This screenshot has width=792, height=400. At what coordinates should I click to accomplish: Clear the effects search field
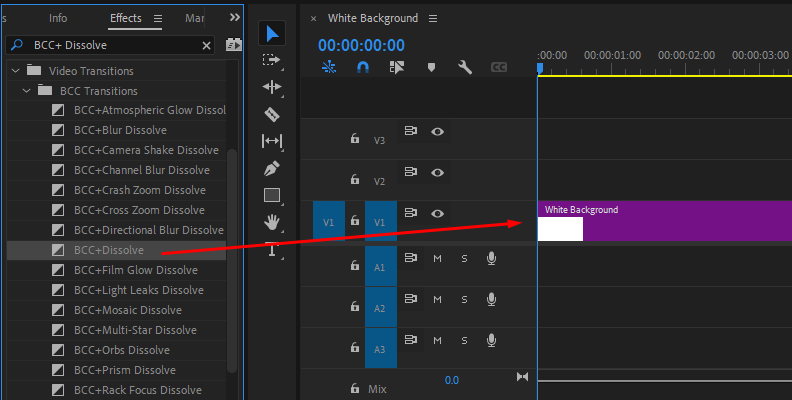[x=207, y=46]
